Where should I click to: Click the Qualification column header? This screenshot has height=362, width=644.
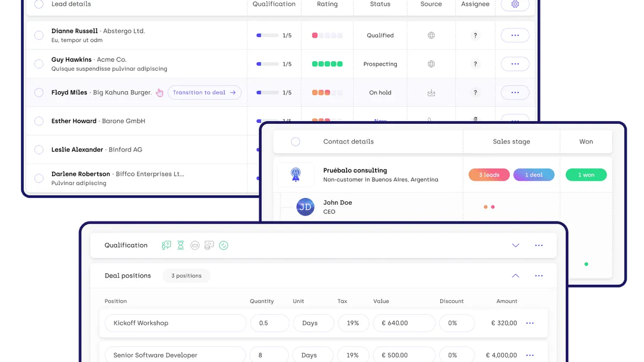coord(274,4)
